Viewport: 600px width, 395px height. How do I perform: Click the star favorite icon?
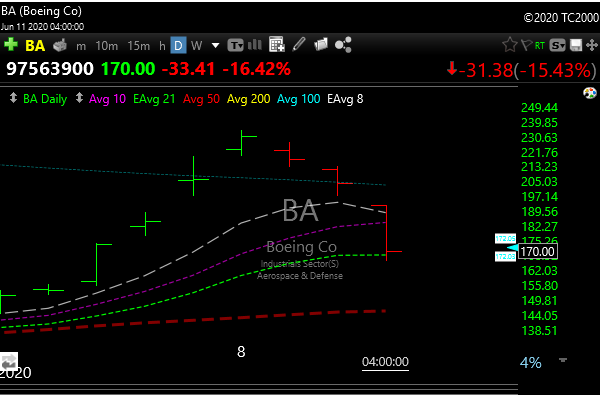point(510,45)
